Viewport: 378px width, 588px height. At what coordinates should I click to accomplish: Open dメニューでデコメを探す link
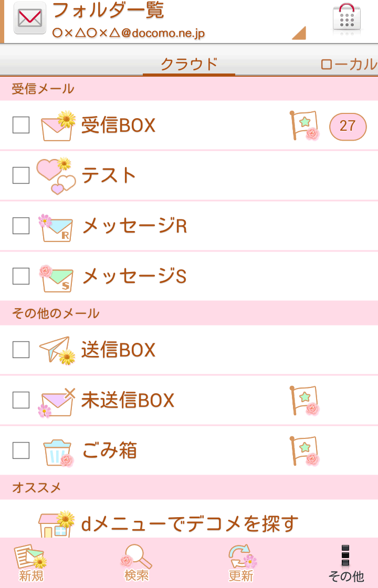tap(189, 523)
